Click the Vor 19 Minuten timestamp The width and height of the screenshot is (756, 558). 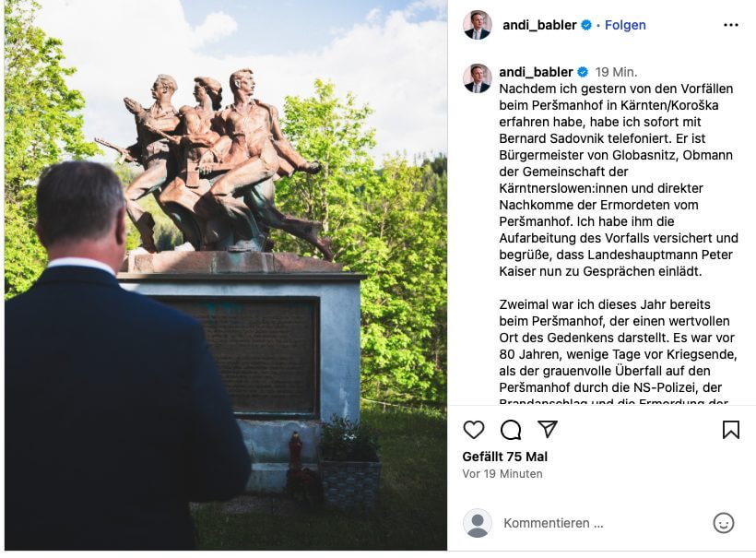[502, 473]
